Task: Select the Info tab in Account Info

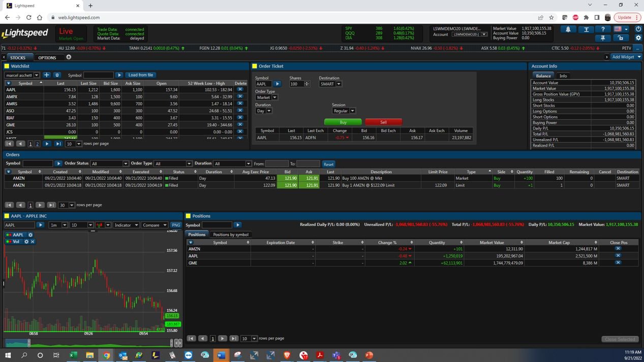Action: pos(563,76)
